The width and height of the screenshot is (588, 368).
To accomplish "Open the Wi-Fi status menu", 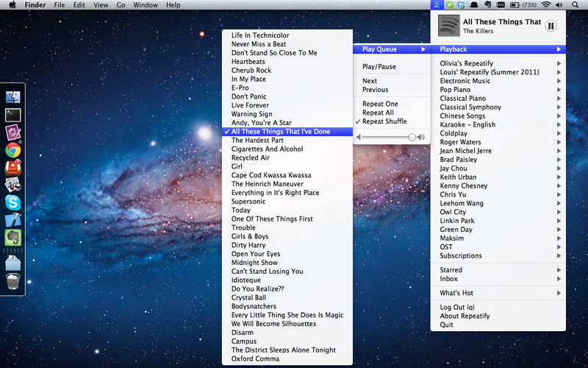I will click(x=546, y=5).
